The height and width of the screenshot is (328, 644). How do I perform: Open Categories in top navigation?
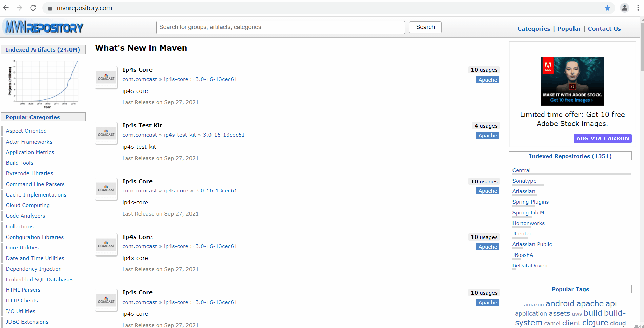[534, 29]
